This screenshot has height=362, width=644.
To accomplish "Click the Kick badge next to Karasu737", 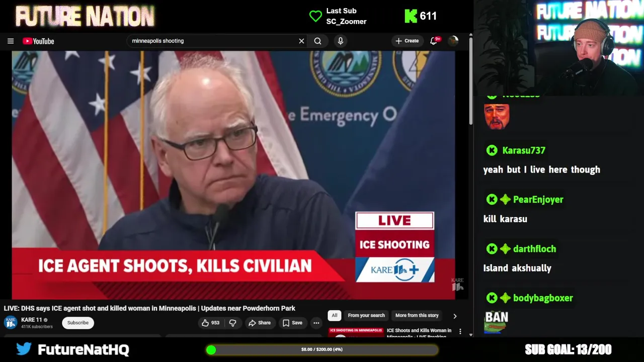I will click(x=492, y=150).
